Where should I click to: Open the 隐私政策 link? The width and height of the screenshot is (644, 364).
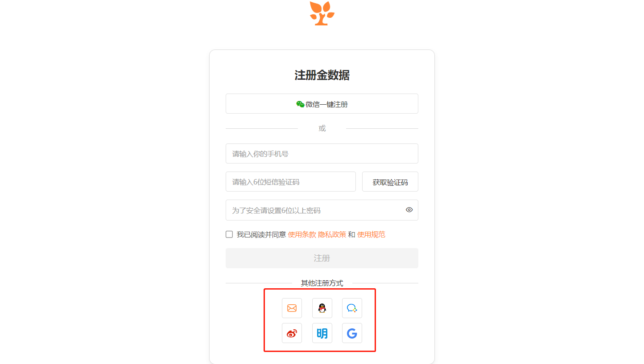click(332, 234)
